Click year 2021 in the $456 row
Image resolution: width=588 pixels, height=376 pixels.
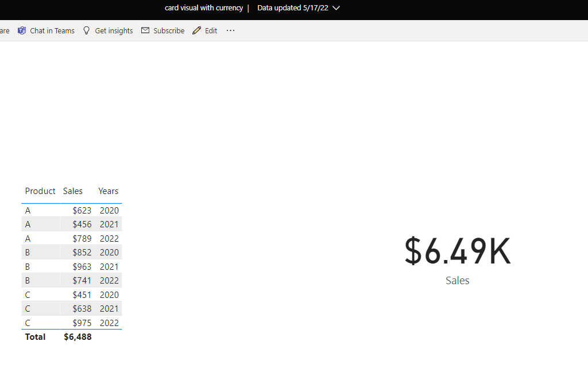(x=109, y=224)
